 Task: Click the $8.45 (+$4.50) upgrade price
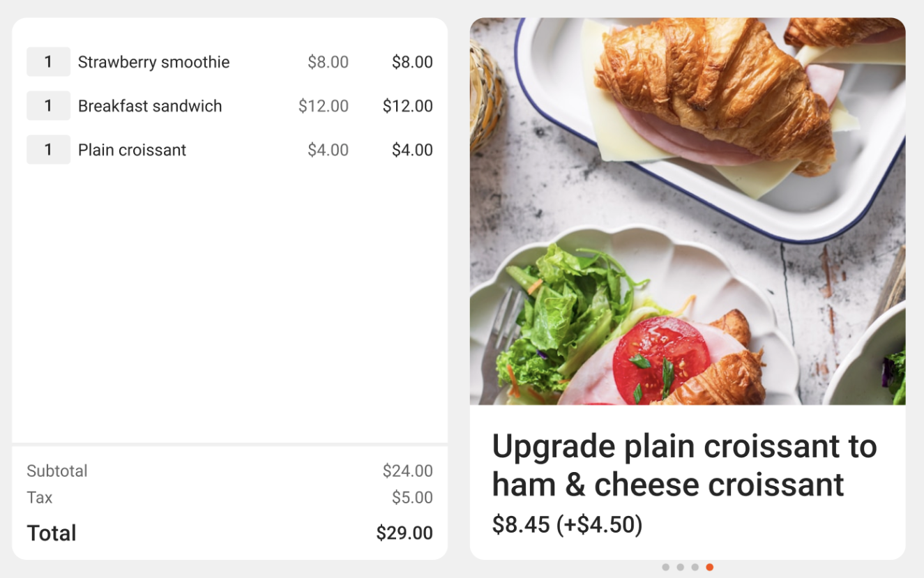point(567,524)
